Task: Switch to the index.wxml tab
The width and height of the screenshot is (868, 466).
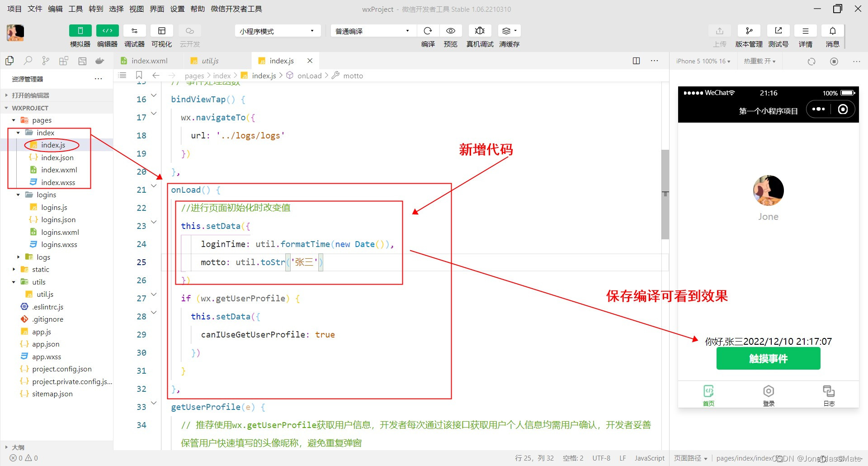Action: tap(149, 61)
